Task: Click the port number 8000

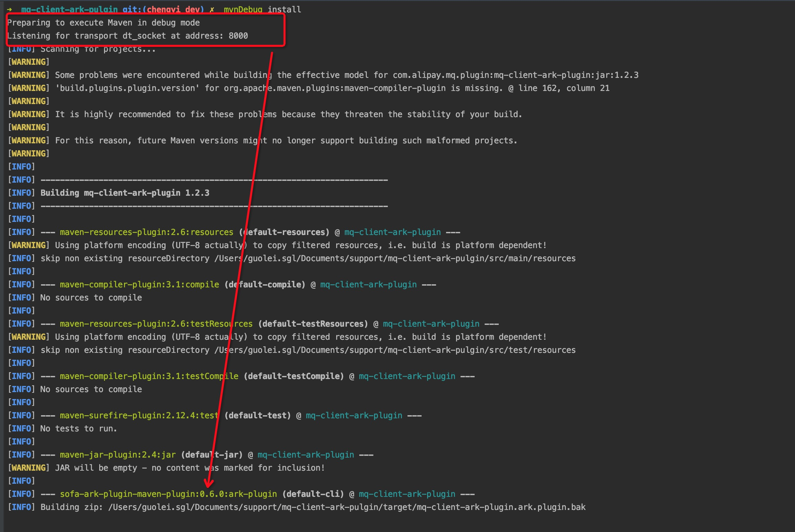Action: pos(238,36)
